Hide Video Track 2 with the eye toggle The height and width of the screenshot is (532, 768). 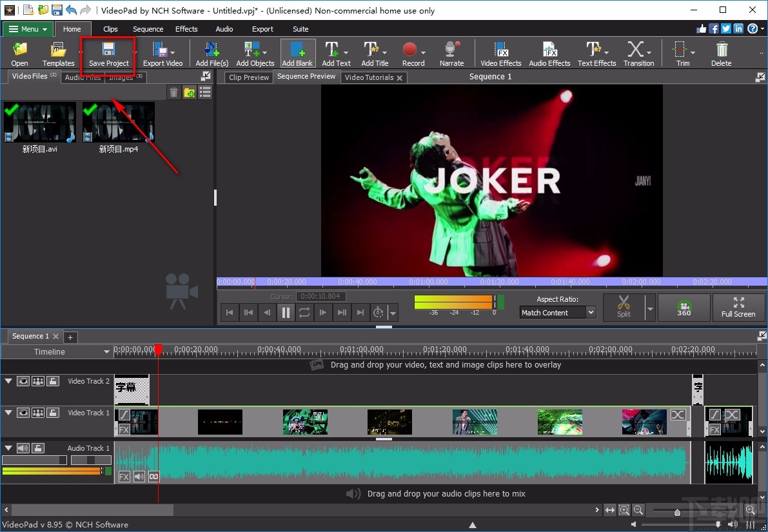point(23,380)
